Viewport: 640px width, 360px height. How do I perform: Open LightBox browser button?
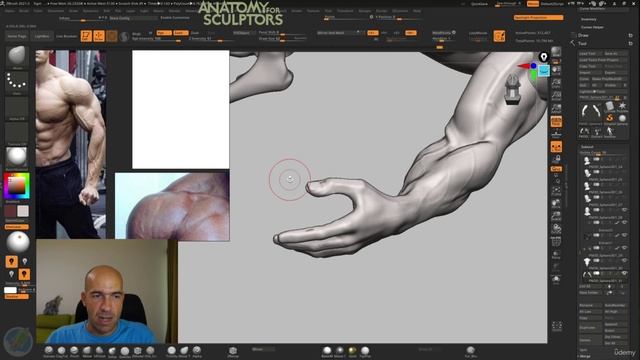[x=42, y=36]
